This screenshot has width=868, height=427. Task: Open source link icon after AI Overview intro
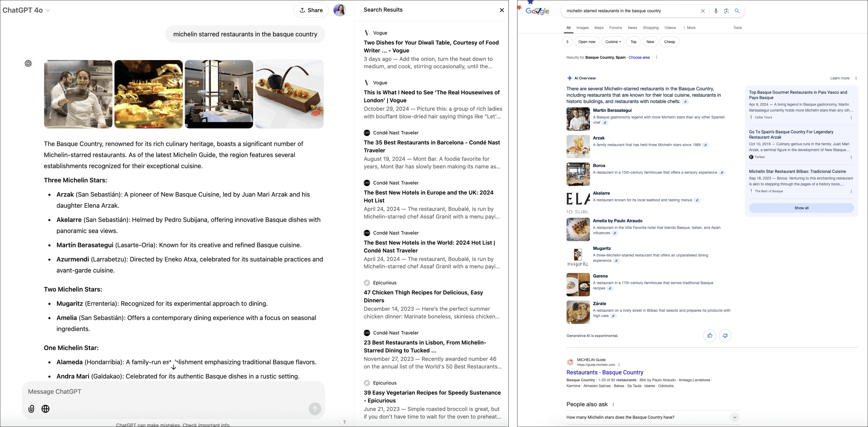[x=685, y=102]
